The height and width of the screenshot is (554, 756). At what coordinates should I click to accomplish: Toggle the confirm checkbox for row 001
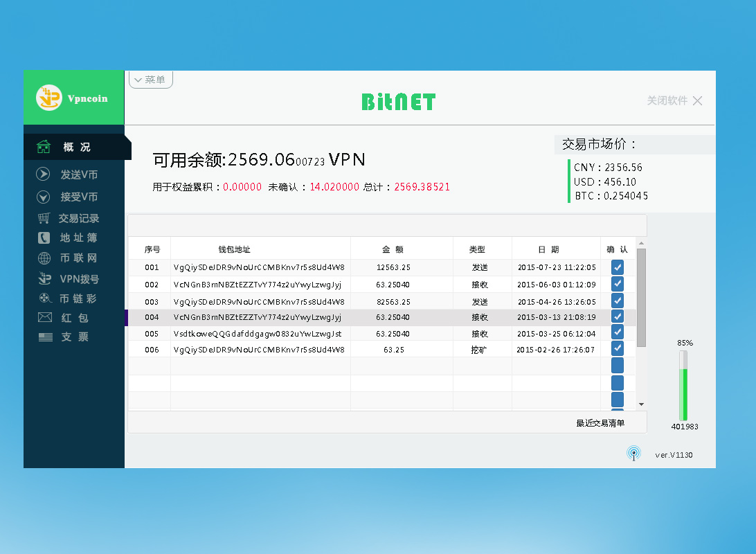tap(617, 267)
